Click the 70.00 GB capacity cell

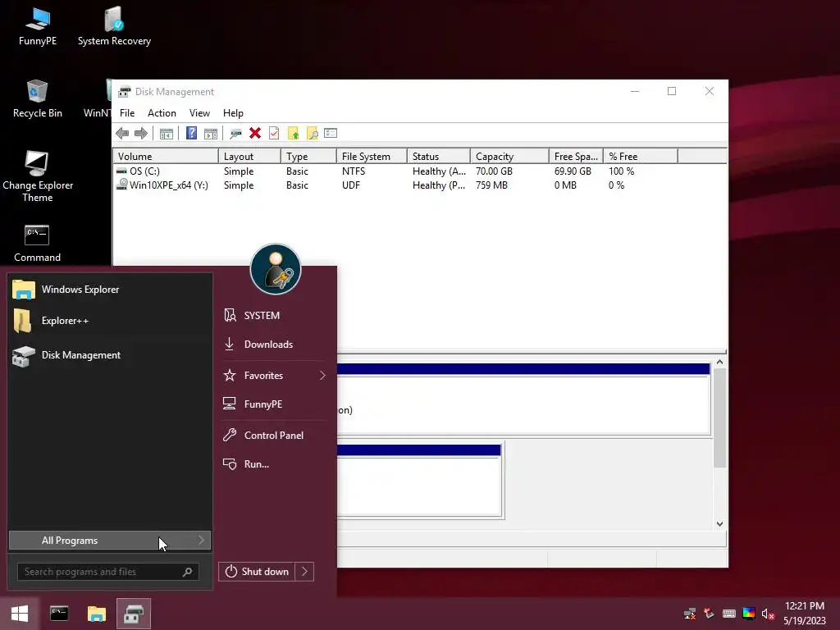pos(494,171)
